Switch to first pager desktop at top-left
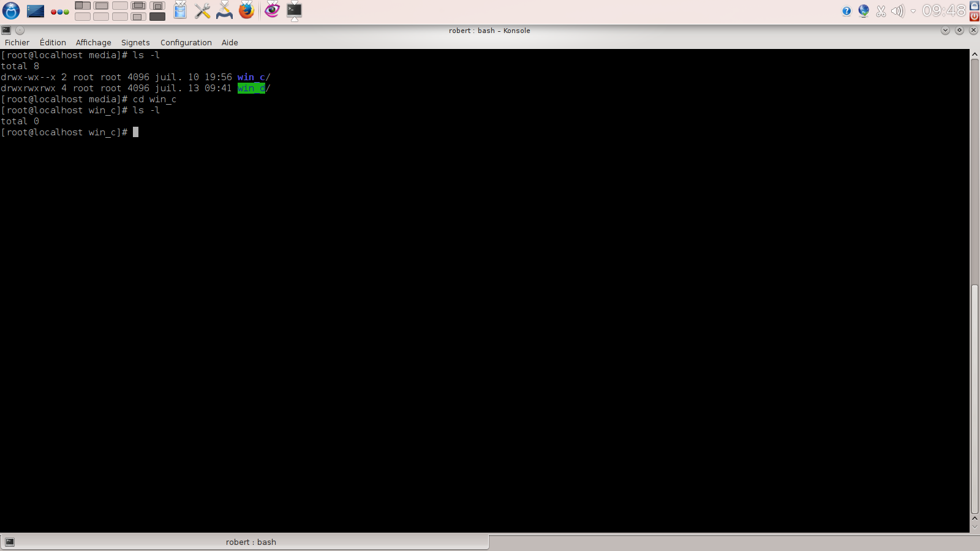This screenshot has height=551, width=980. point(83,6)
